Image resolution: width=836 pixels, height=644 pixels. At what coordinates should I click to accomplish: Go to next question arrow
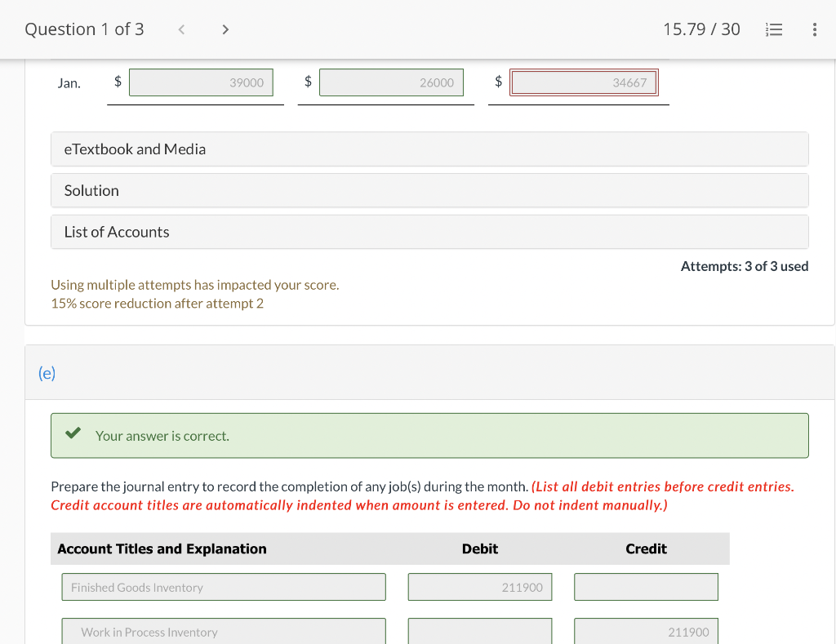coord(225,29)
